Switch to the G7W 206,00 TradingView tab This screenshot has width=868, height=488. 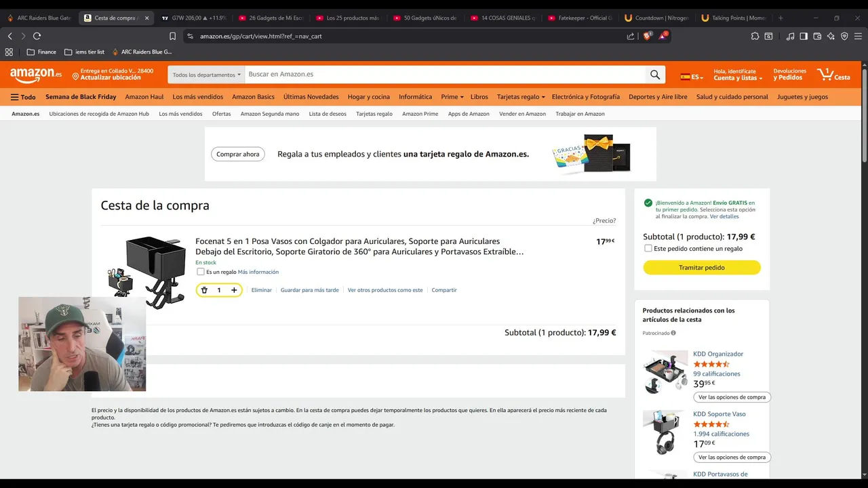(193, 18)
